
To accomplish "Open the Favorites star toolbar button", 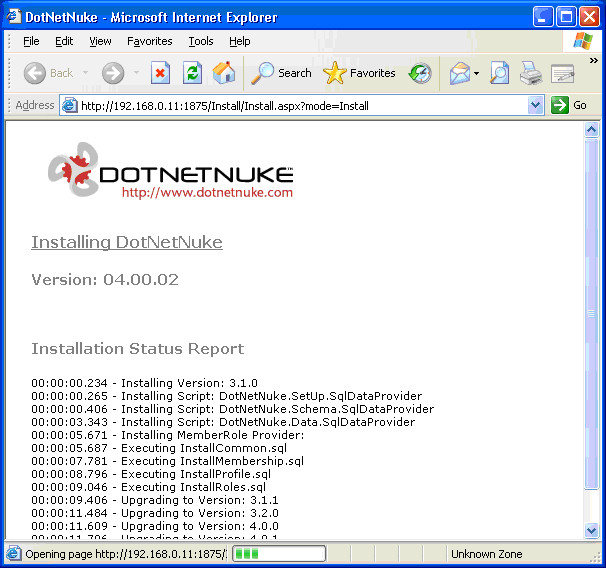I will point(359,73).
